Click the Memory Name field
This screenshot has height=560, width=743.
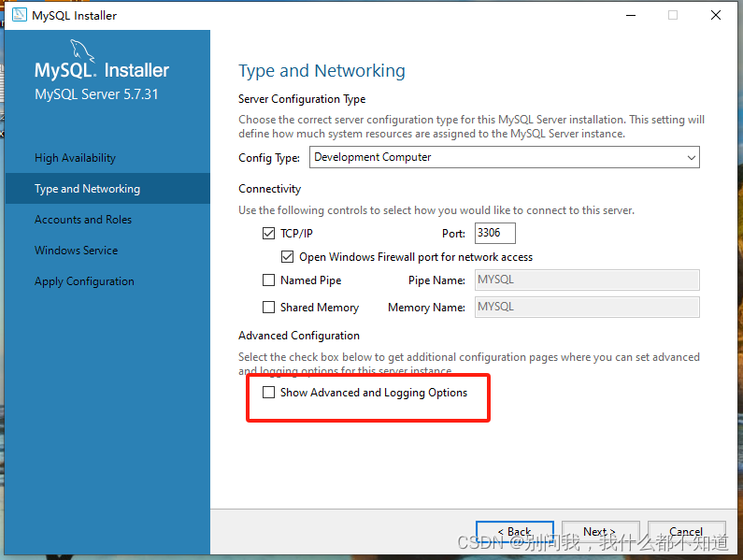587,307
